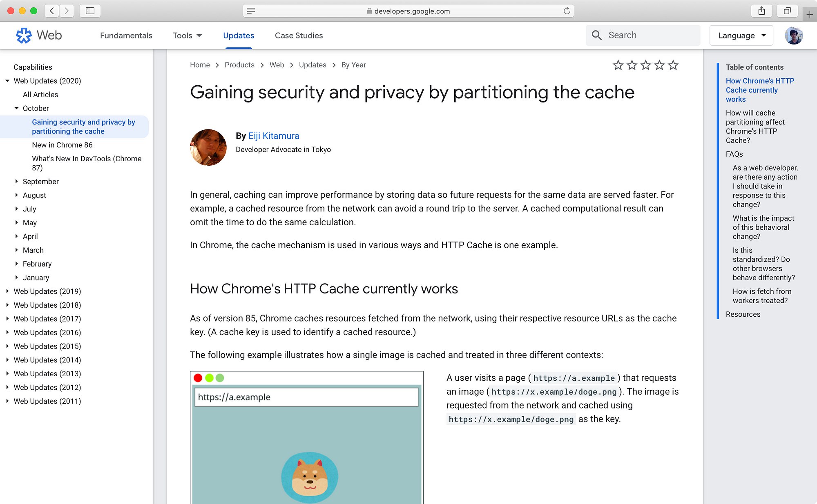This screenshot has width=817, height=504.
Task: Open the Language dropdown
Action: tap(741, 36)
